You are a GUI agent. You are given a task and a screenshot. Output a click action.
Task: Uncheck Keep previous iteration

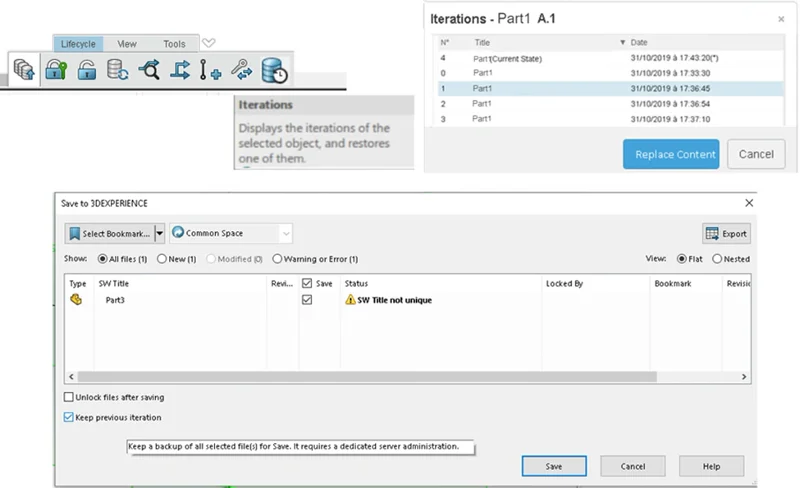[x=69, y=417]
